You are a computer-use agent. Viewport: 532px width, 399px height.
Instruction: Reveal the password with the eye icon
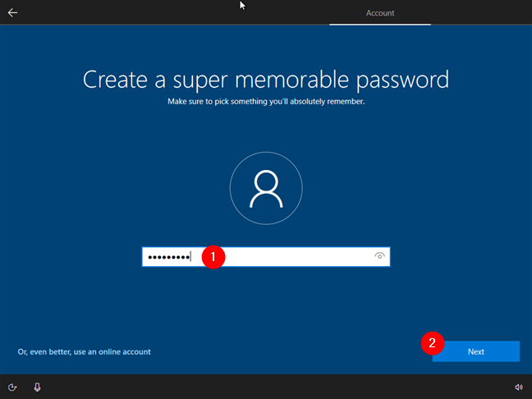pyautogui.click(x=379, y=256)
